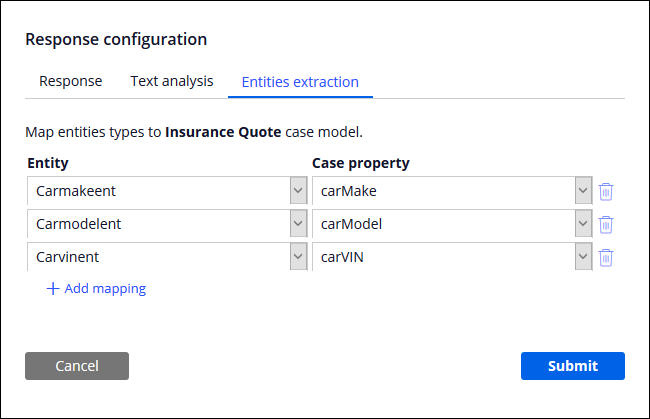The height and width of the screenshot is (419, 650).
Task: Focus the Carmodelent entity text field
Action: pyautogui.click(x=157, y=225)
